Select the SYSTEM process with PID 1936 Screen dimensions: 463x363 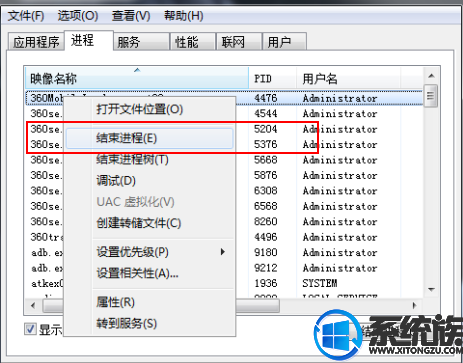224,283
